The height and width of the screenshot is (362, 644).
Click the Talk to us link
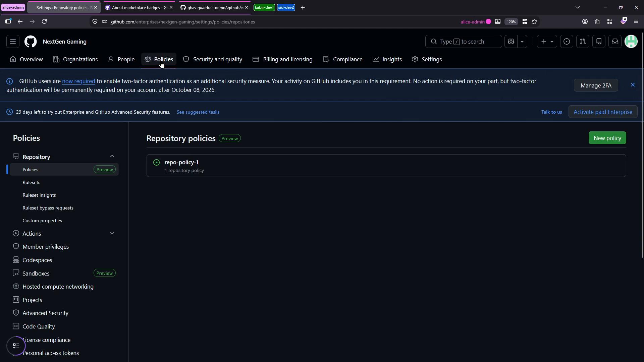[551, 112]
